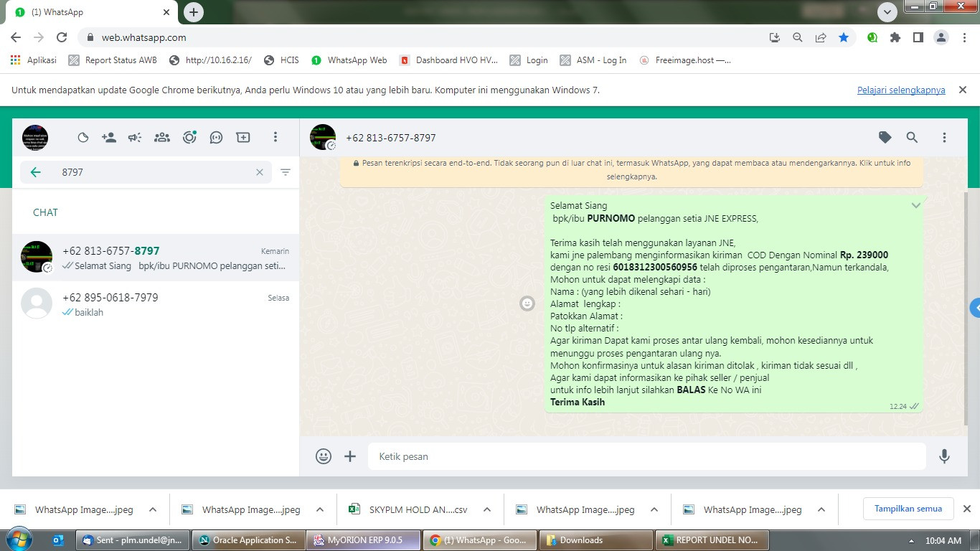The width and height of the screenshot is (980, 551).
Task: Click the attach plus icon
Action: coord(350,456)
